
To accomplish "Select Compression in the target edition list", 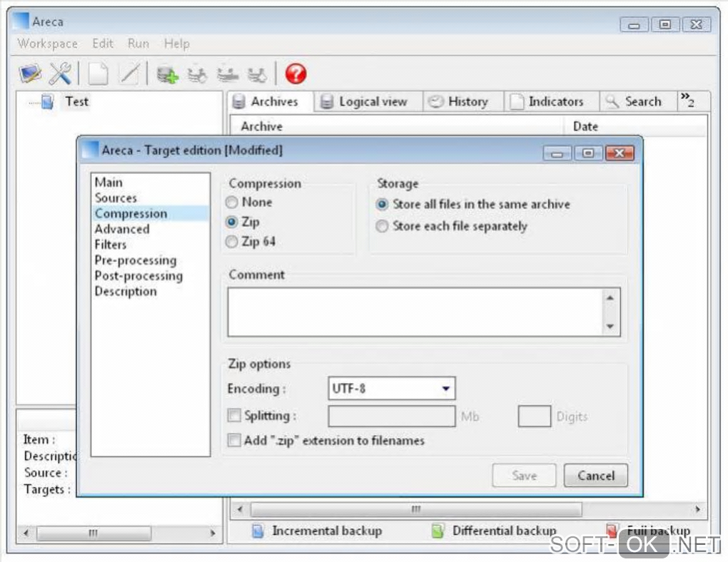I will pyautogui.click(x=151, y=213).
